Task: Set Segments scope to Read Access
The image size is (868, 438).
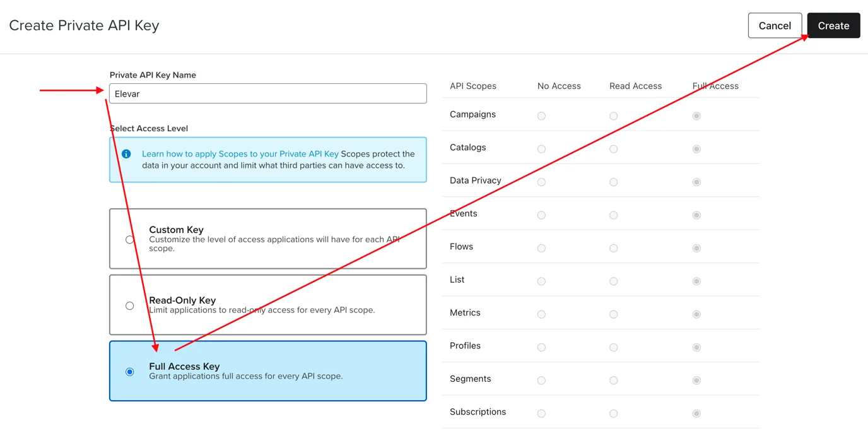Action: click(x=613, y=381)
